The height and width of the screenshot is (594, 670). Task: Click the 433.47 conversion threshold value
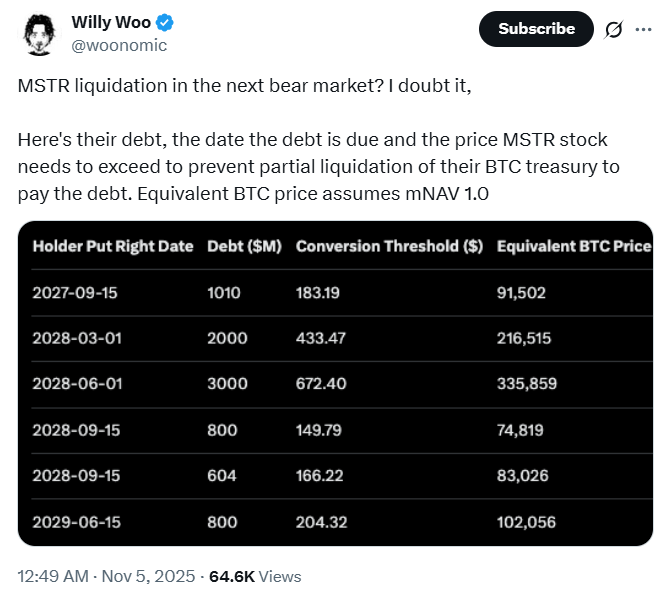pyautogui.click(x=320, y=338)
